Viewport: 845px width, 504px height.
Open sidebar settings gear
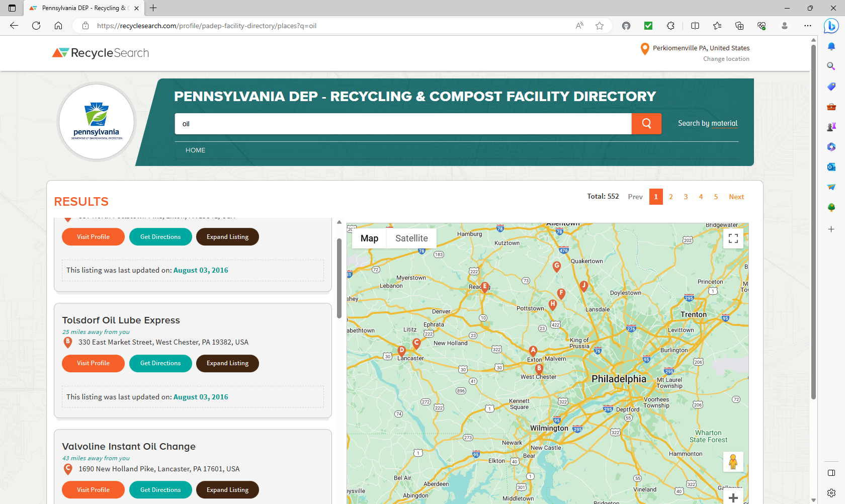click(831, 493)
